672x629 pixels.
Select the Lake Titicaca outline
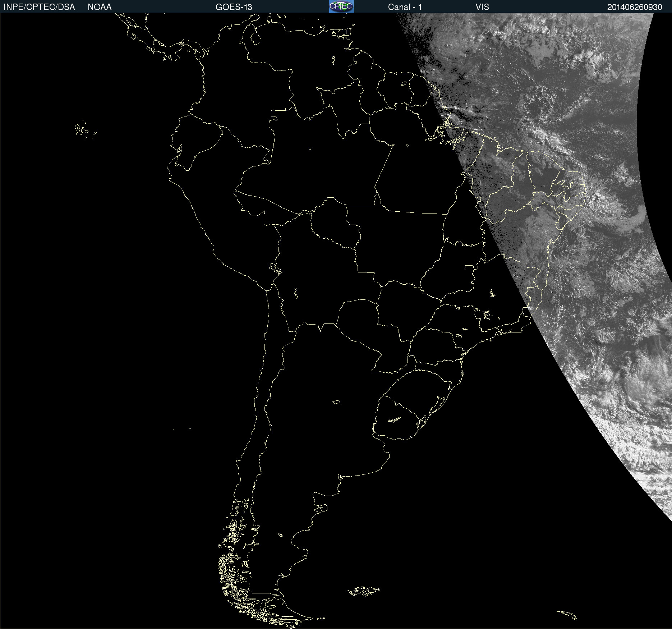[276, 268]
